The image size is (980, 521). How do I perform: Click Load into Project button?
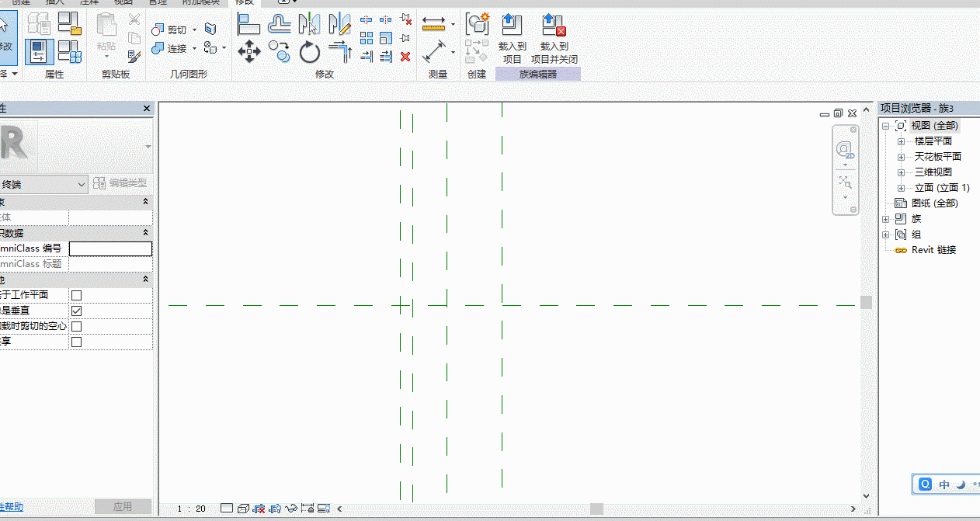(x=512, y=38)
